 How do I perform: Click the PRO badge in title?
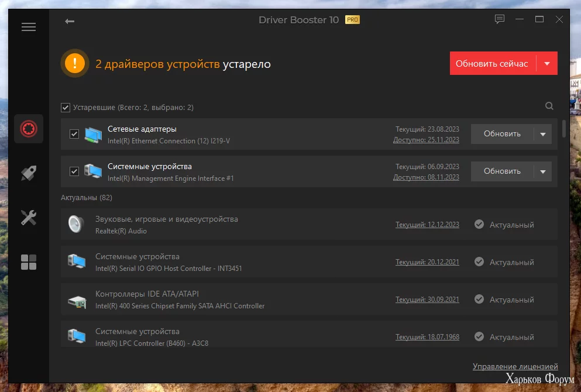[x=352, y=20]
